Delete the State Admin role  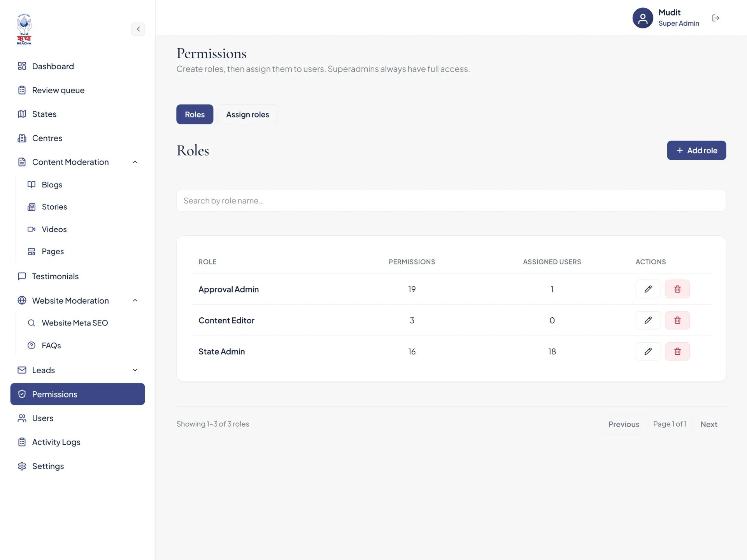677,351
